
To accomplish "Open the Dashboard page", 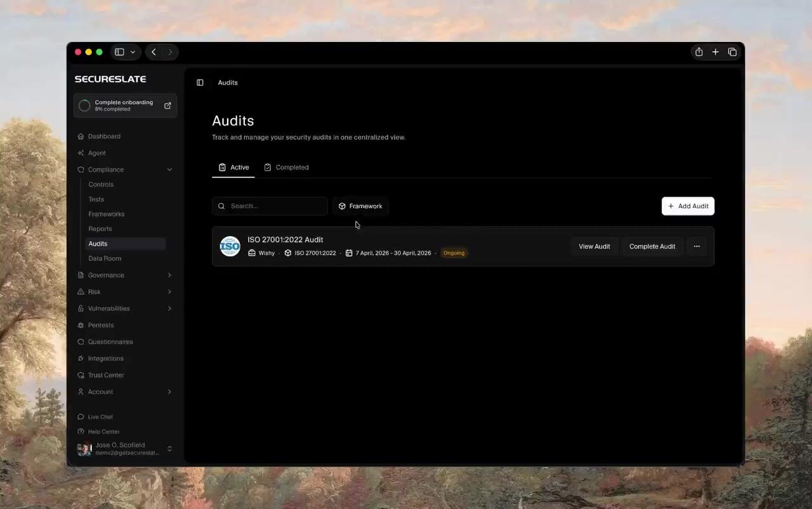I will pos(104,136).
